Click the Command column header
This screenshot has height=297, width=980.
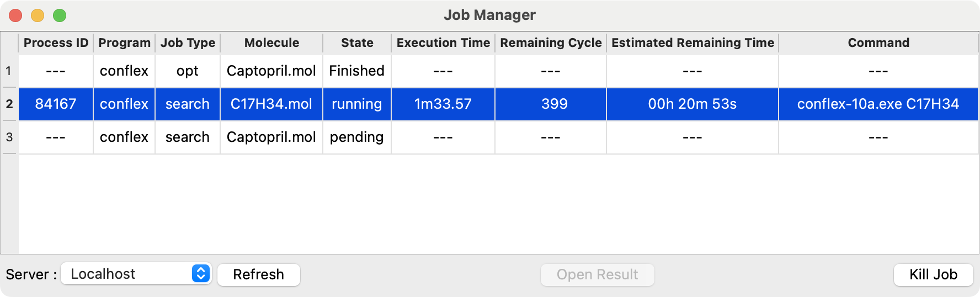pos(878,43)
